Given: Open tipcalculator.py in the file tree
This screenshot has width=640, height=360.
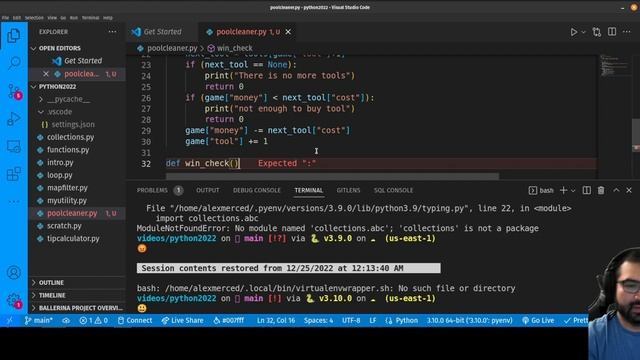Looking at the screenshot, I should pos(77,238).
